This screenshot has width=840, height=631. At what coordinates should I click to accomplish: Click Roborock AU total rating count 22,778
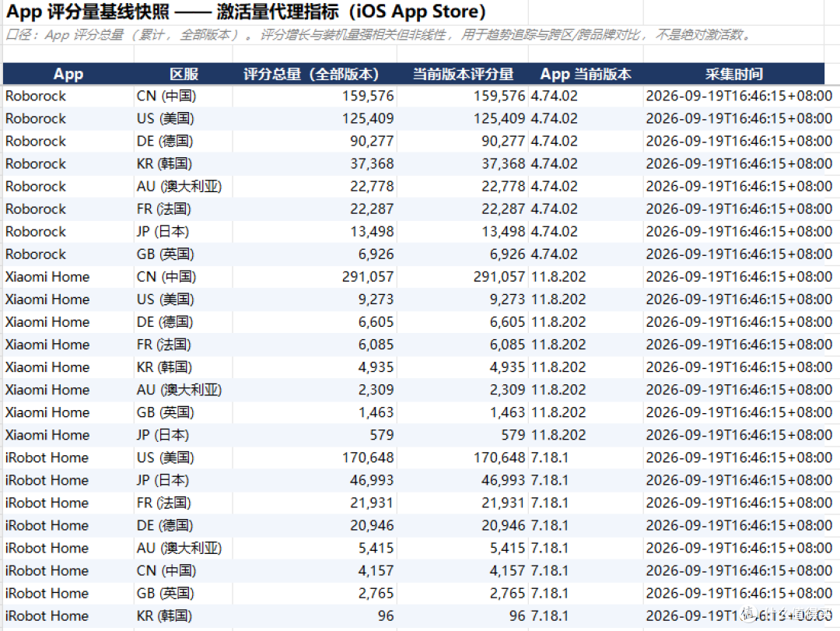[372, 186]
